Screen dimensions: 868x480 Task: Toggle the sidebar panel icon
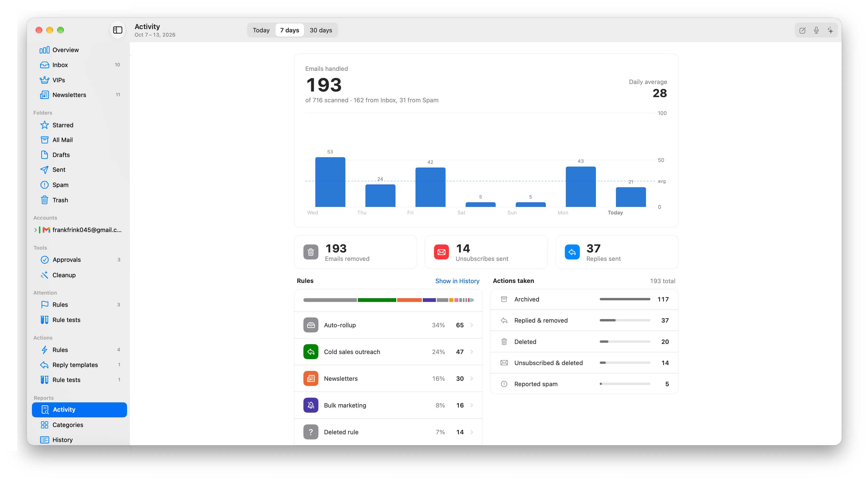click(118, 30)
